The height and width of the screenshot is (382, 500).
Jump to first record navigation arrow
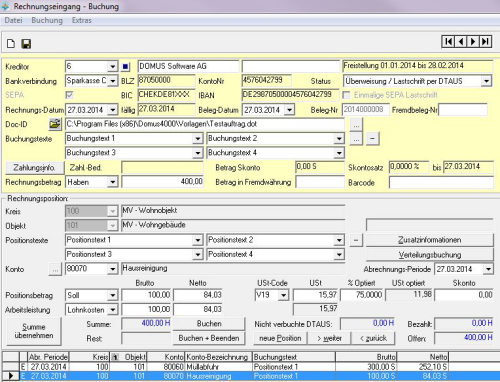[448, 42]
